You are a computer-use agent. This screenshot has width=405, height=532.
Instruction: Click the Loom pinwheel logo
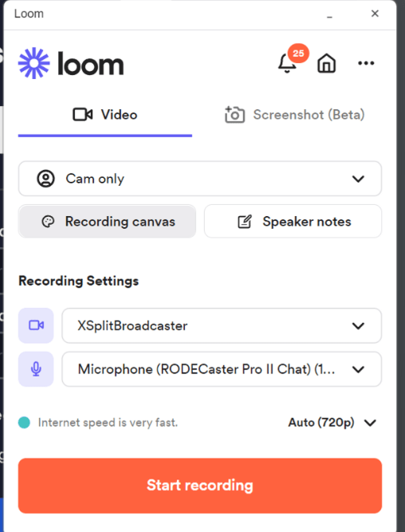pos(34,63)
